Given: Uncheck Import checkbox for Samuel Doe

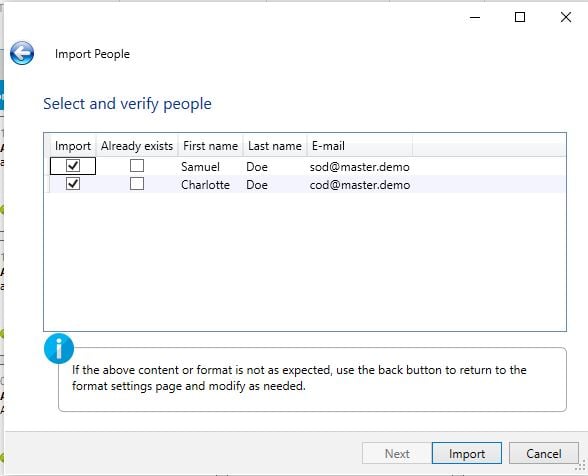Looking at the screenshot, I should tap(73, 165).
